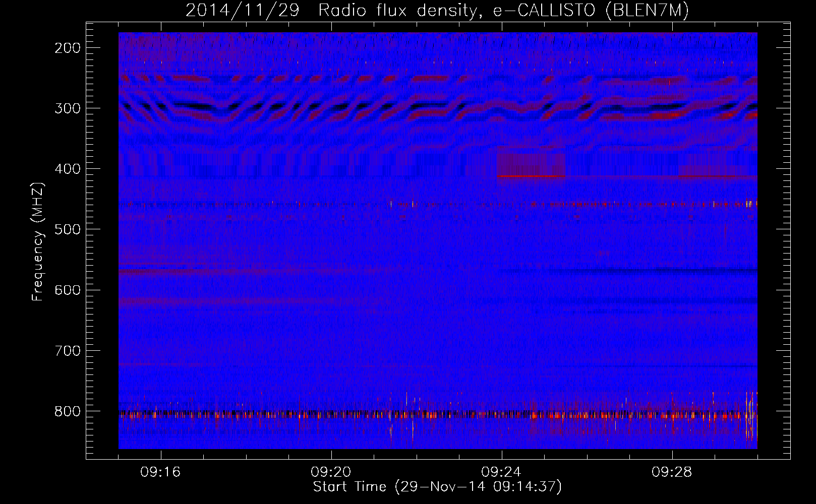This screenshot has width=816, height=504.
Task: Click the 09:20 time tick label
Action: 331,472
